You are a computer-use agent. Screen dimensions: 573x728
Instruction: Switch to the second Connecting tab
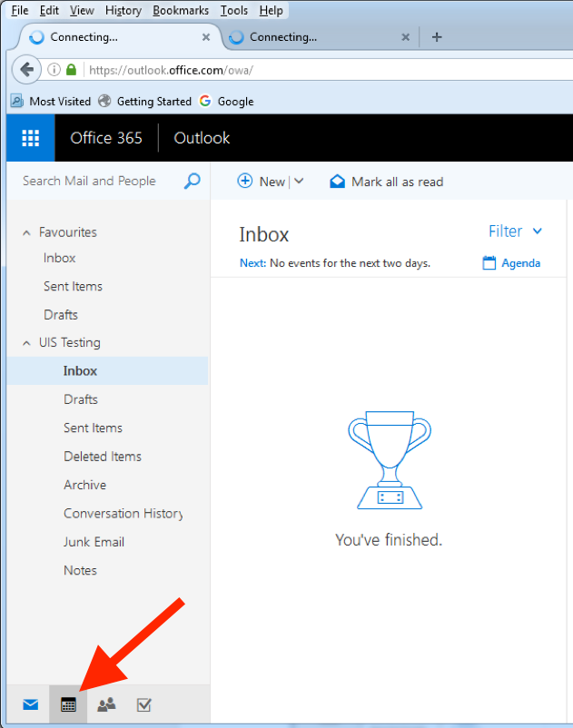point(321,37)
